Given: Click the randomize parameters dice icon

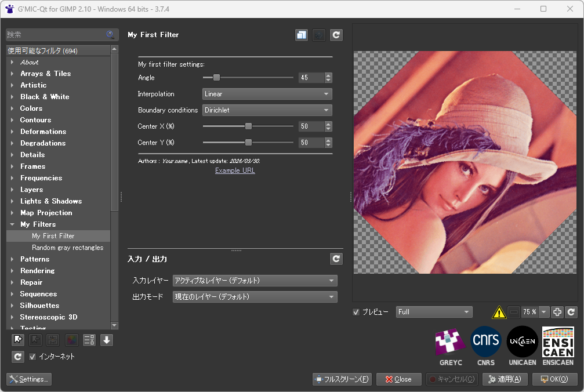Looking at the screenshot, I should point(319,35).
